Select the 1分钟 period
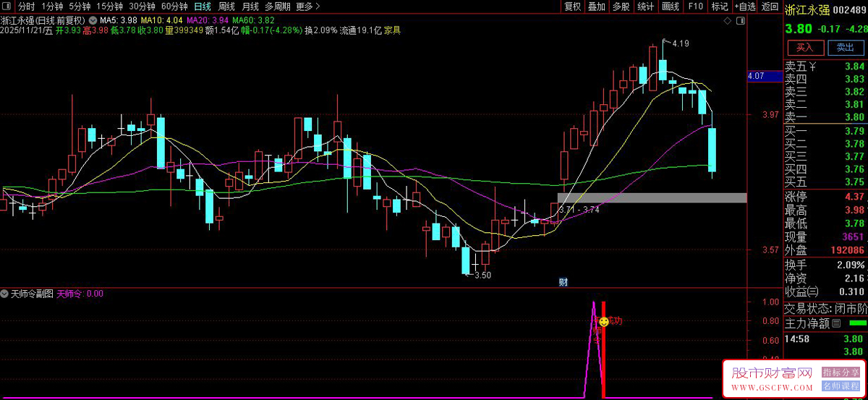Image resolution: width=868 pixels, height=400 pixels. (53, 7)
